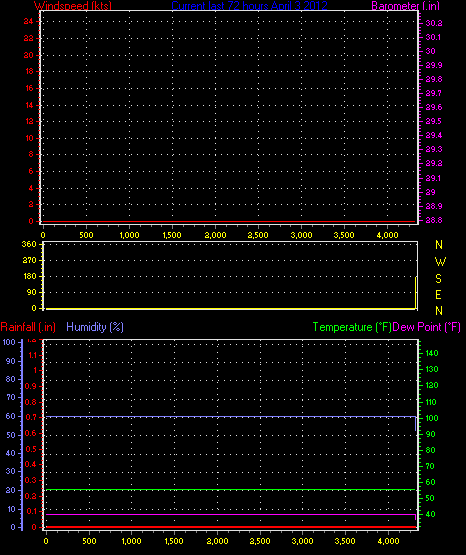466x555 pixels.
Task: Click the red windspeed line at zero
Action: (229, 222)
